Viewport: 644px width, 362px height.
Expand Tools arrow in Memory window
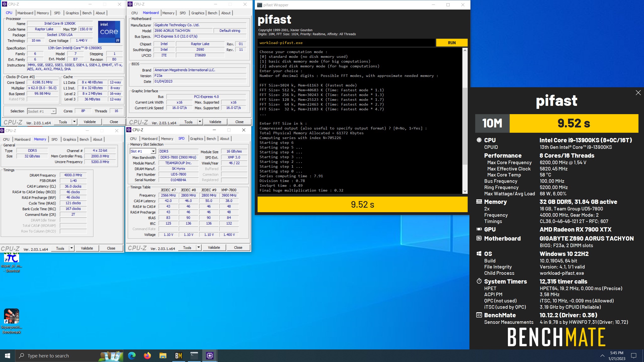point(71,248)
